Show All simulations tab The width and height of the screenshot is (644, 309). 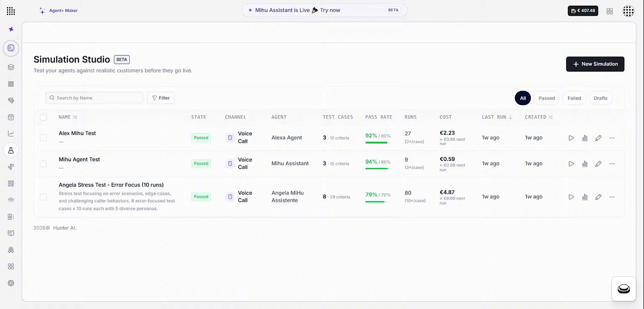(523, 98)
